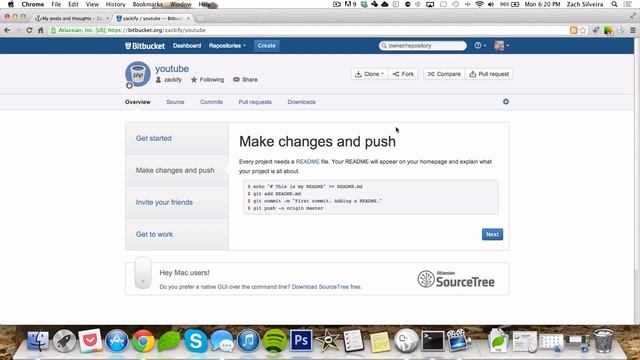Select the Invite your friends step

[177, 202]
